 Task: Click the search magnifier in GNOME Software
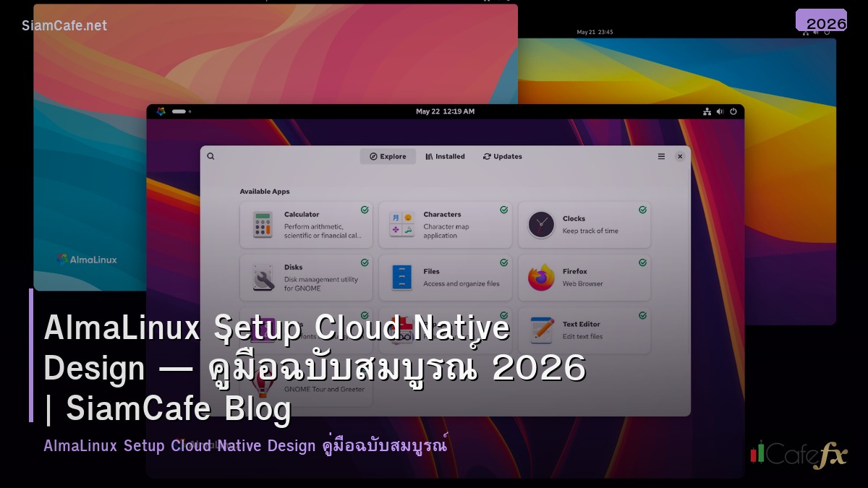(x=210, y=156)
